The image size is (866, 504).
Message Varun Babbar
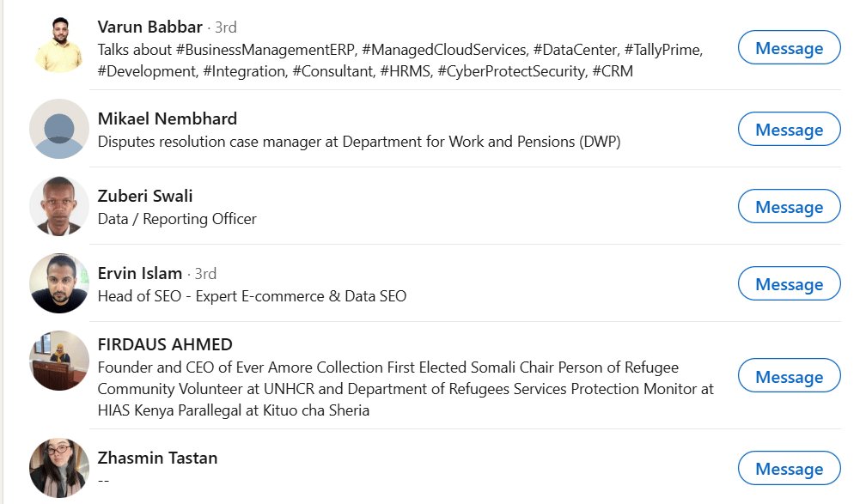tap(789, 48)
